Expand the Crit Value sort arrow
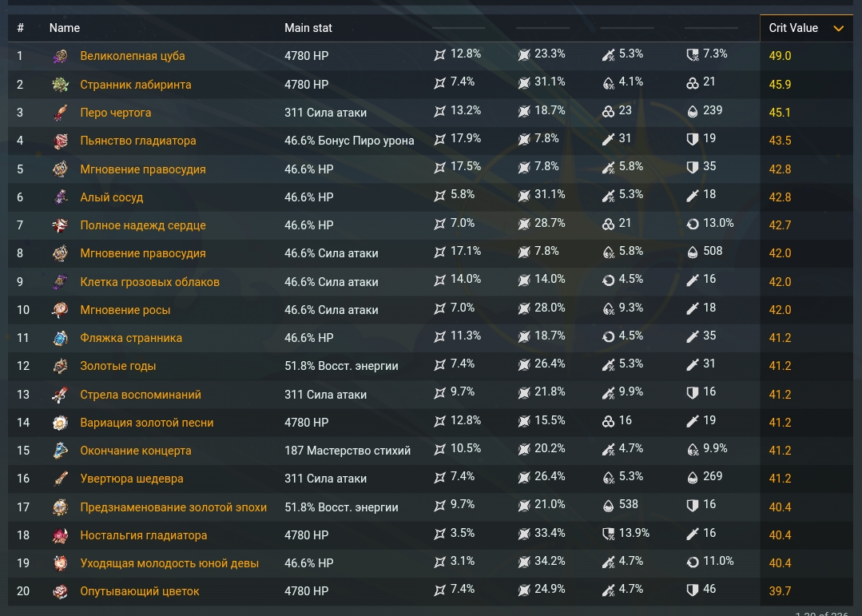Viewport: 862px width, 616px height. click(x=838, y=29)
